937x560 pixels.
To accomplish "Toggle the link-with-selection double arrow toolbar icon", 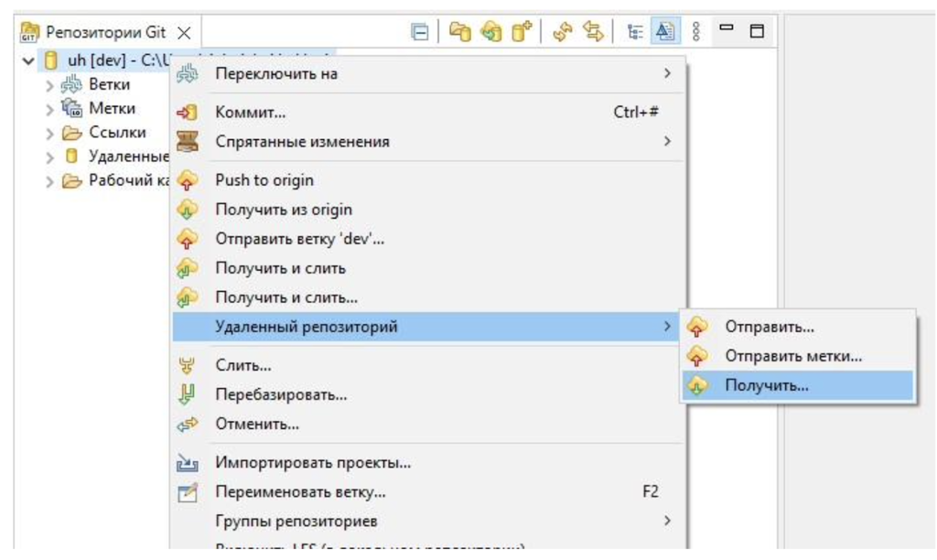I will click(x=594, y=29).
